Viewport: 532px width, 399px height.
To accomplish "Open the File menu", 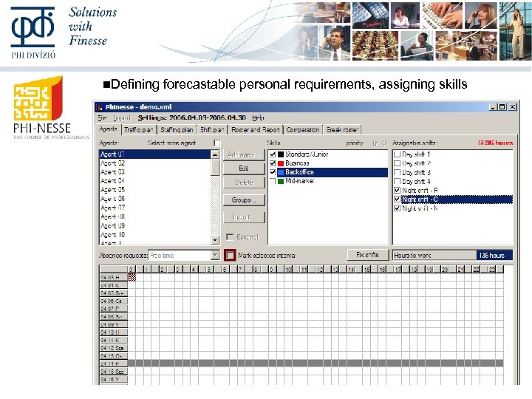I will coord(102,117).
